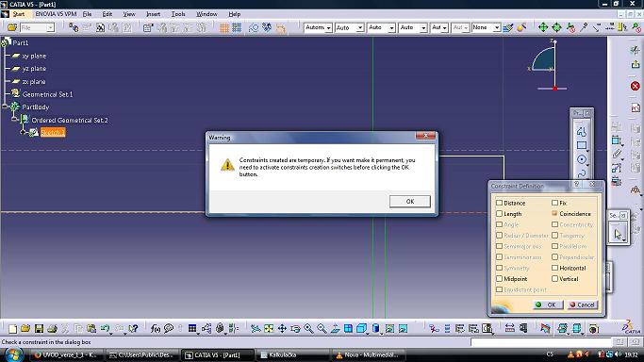Open the Insert menu

pos(153,14)
